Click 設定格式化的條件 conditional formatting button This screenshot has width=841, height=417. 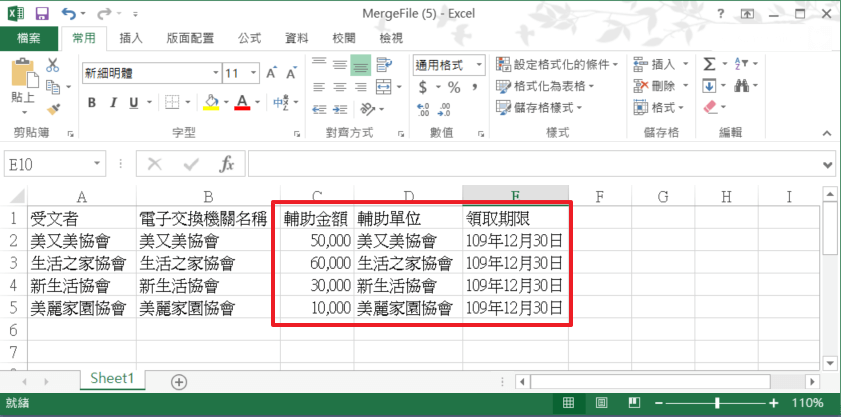(556, 64)
